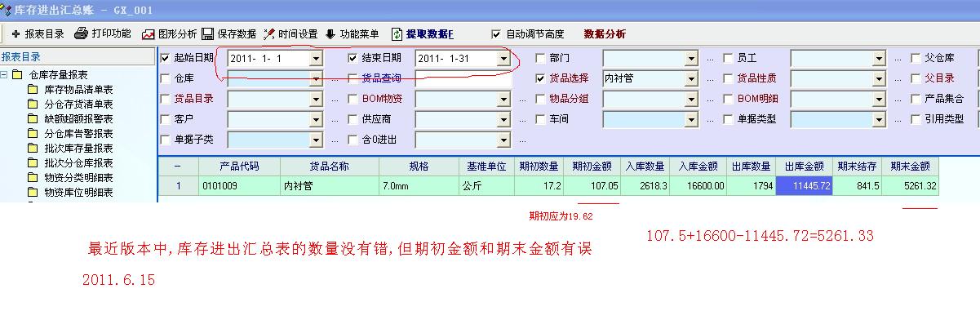
Task: Open 批次库存量报表 folder item
Action: tap(78, 149)
